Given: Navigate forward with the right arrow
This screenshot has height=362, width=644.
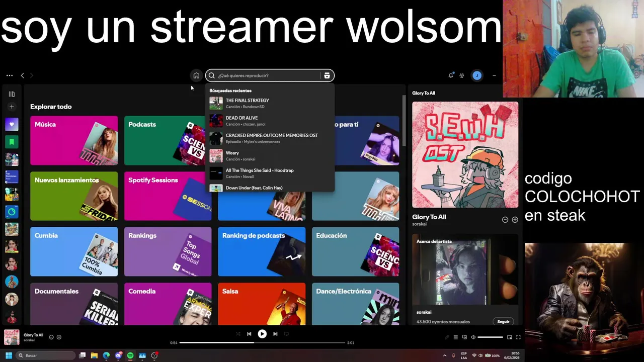Looking at the screenshot, I should (x=31, y=75).
